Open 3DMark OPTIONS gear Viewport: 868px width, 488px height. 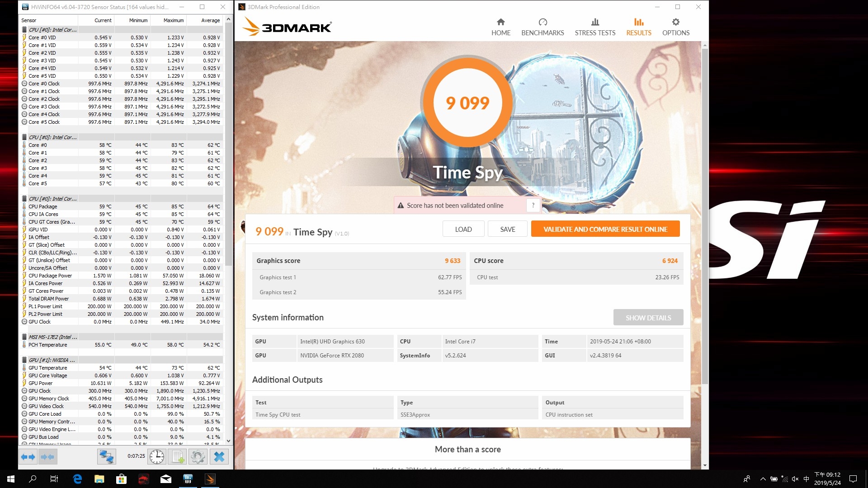point(676,27)
